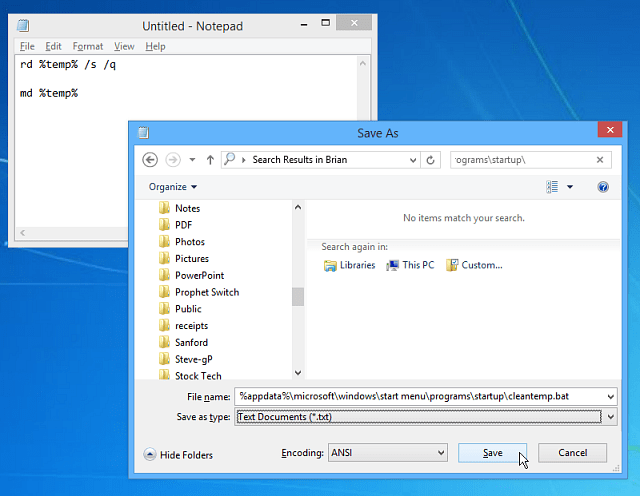Viewport: 640px width, 496px height.
Task: Refresh the Search Results view
Action: tap(430, 160)
